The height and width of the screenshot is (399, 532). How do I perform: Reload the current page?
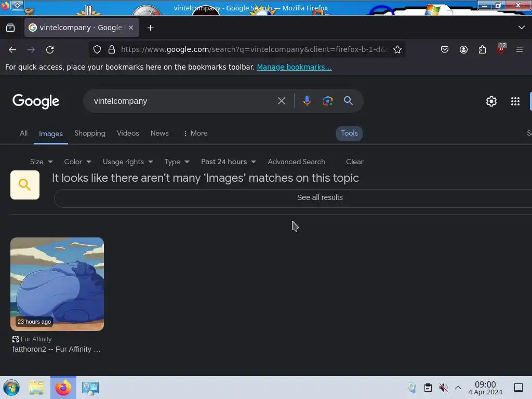pos(50,49)
